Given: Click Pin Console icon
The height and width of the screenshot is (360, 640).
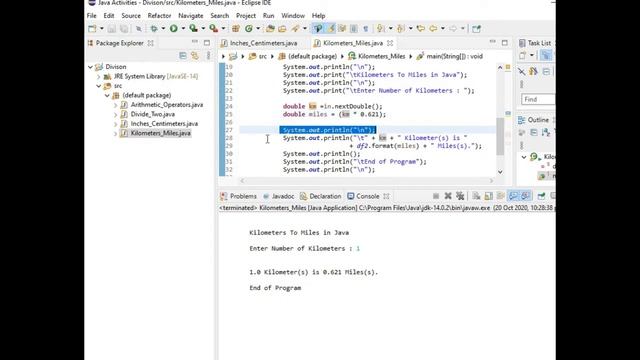Looking at the screenshot, I should pos(541,196).
